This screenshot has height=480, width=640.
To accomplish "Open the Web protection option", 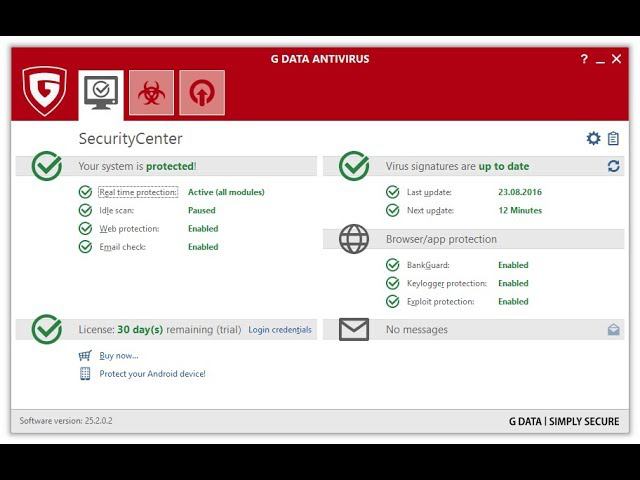I will coord(129,229).
